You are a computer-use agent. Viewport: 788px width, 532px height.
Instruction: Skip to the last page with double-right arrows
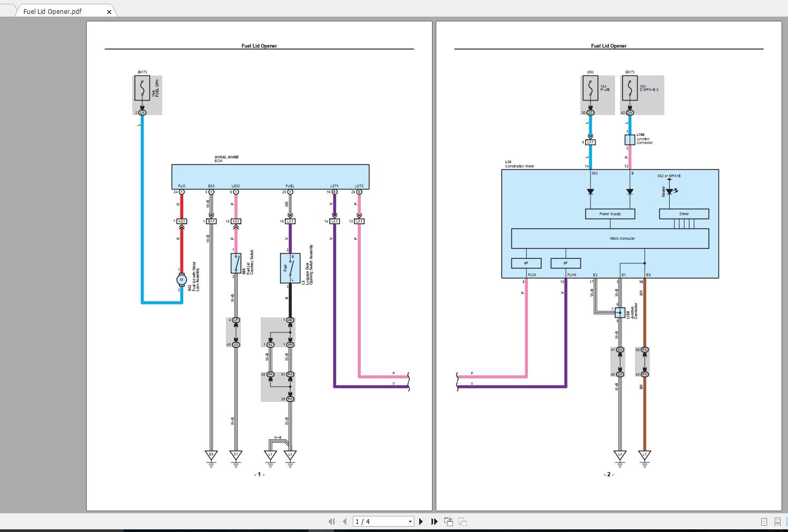pyautogui.click(x=434, y=521)
